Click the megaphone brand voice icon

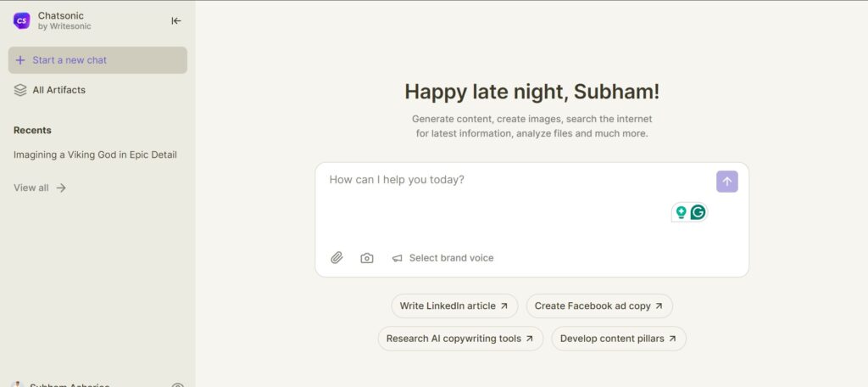click(397, 258)
